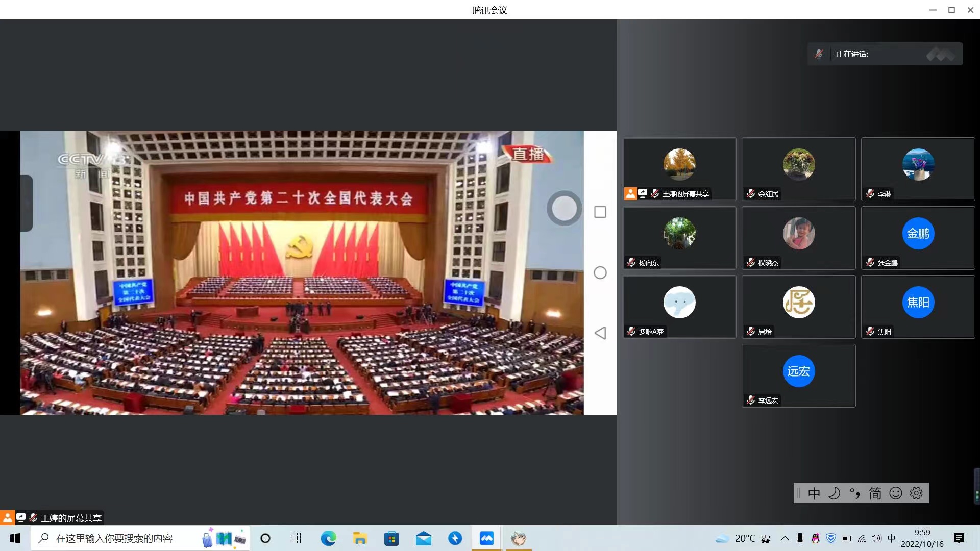Screen dimensions: 980x551
Task: Select 王婷的屏幕共享 participant tile
Action: pos(679,169)
